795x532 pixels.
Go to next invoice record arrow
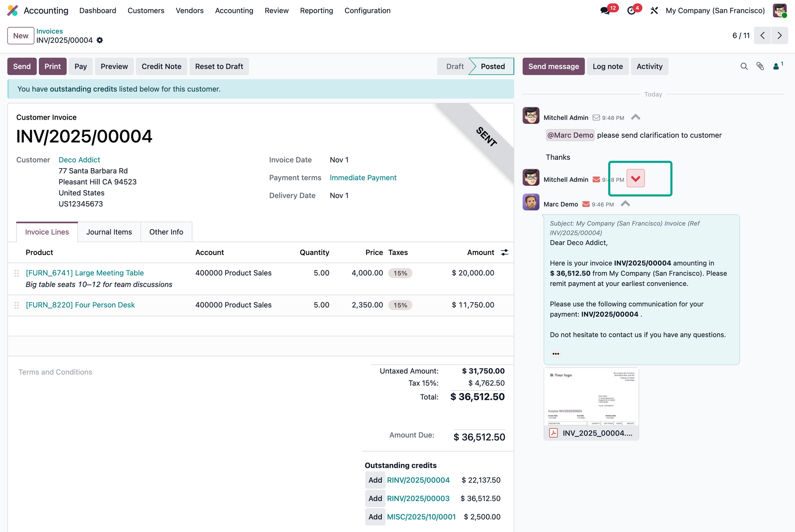[779, 36]
